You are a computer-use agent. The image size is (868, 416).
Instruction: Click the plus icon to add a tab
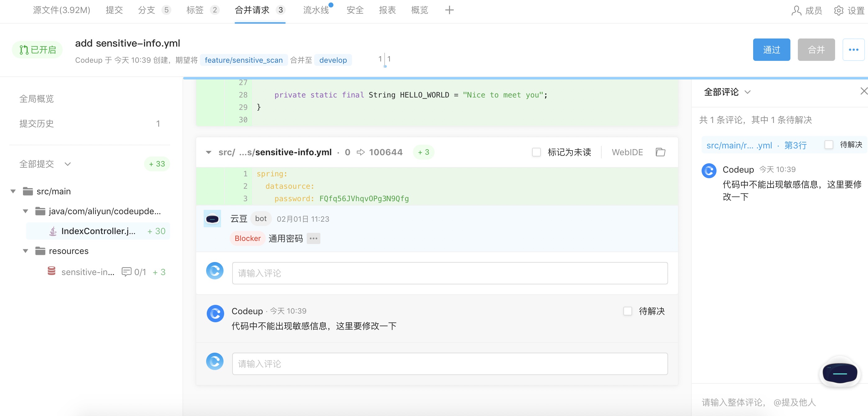[449, 10]
